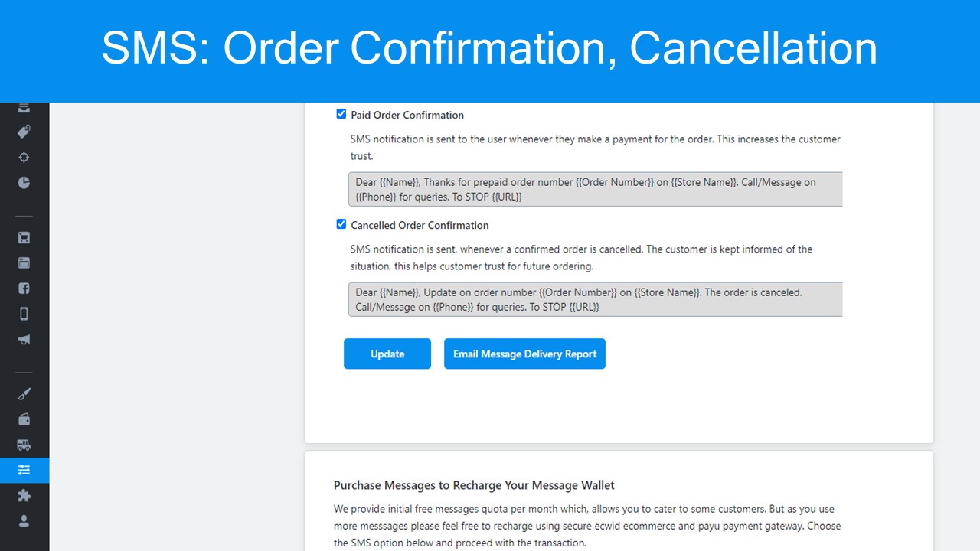980x551 pixels.
Task: Open the mobile phone sidebar icon
Action: tap(24, 314)
